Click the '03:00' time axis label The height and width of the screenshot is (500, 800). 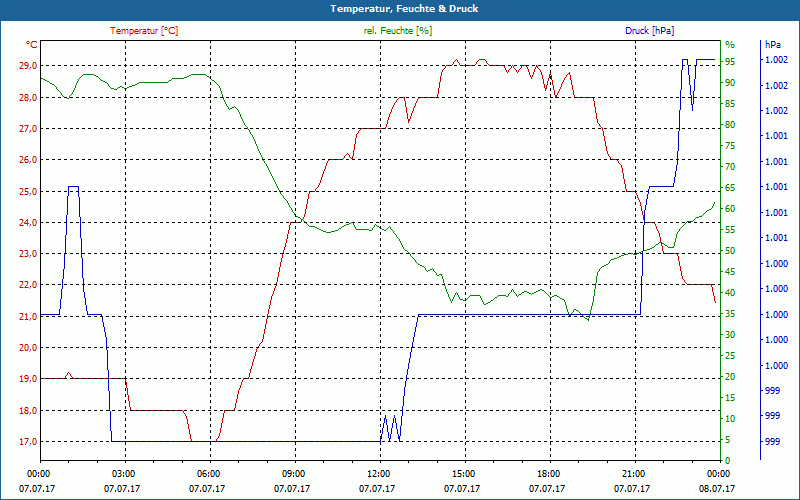(123, 473)
